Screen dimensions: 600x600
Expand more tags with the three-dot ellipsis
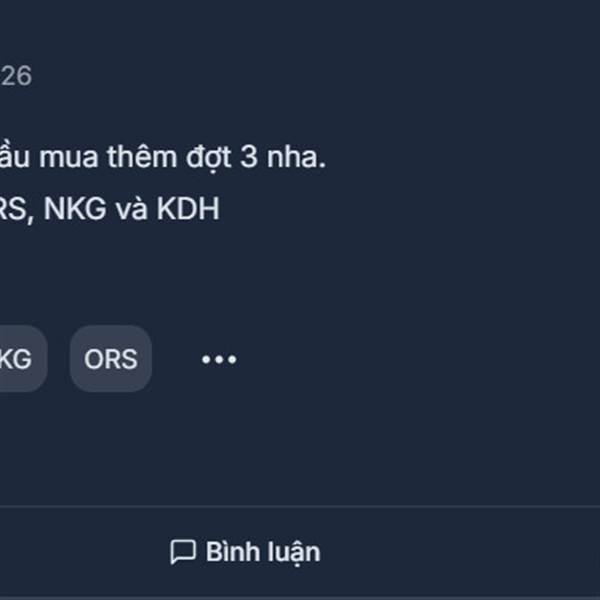[219, 359]
